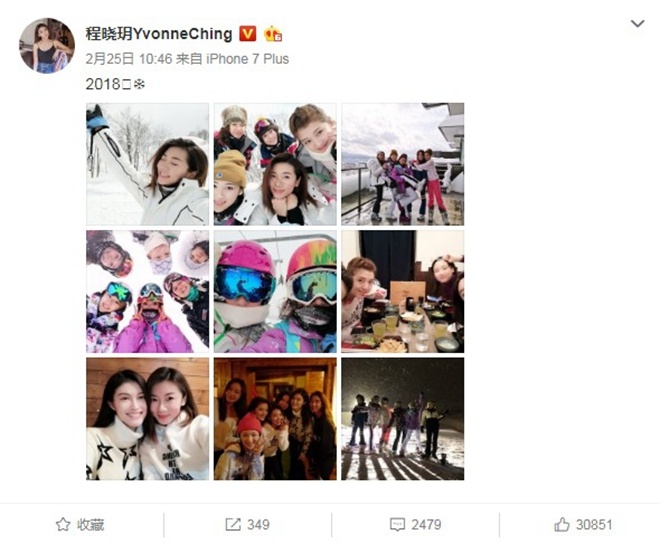Open the night snowfall group photo
Image resolution: width=660 pixels, height=544 pixels.
402,419
